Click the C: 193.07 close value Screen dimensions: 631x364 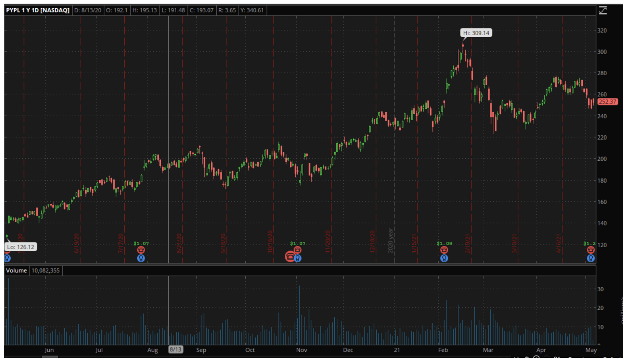[x=201, y=10]
